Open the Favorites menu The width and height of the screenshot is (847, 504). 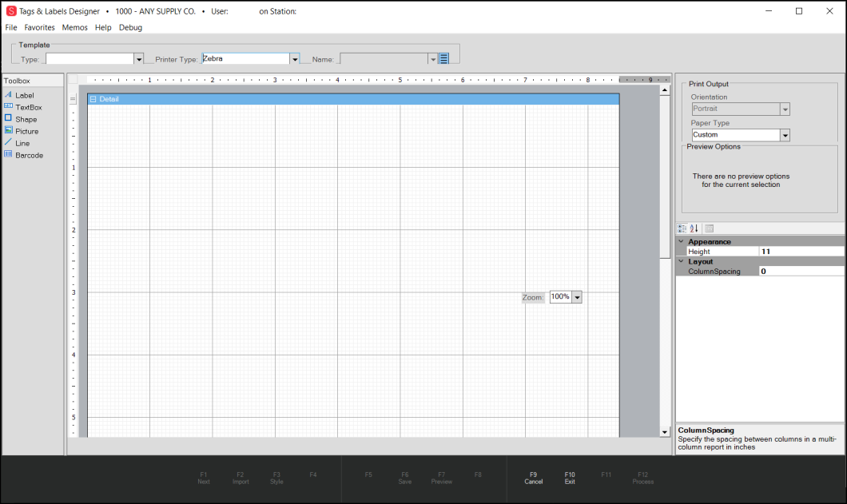tap(39, 27)
